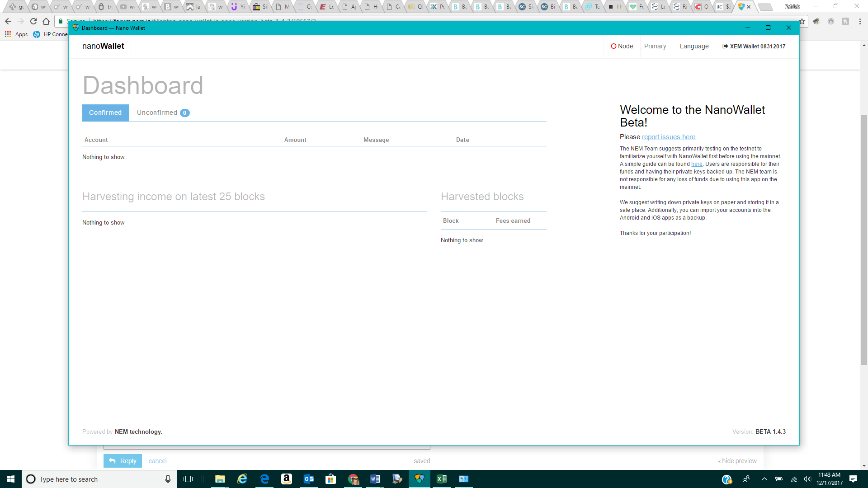Open Microsoft Edge from taskbar
This screenshot has width=868, height=488.
click(264, 479)
